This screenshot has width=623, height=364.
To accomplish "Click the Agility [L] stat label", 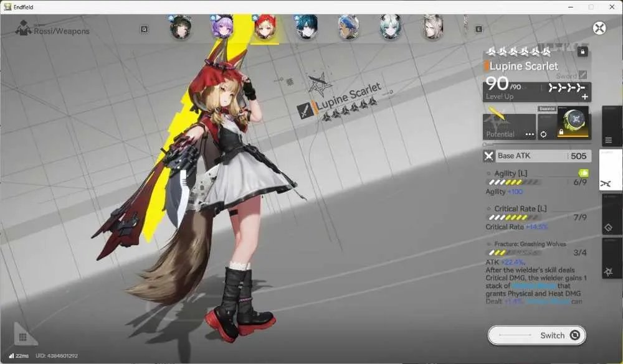I will (511, 173).
